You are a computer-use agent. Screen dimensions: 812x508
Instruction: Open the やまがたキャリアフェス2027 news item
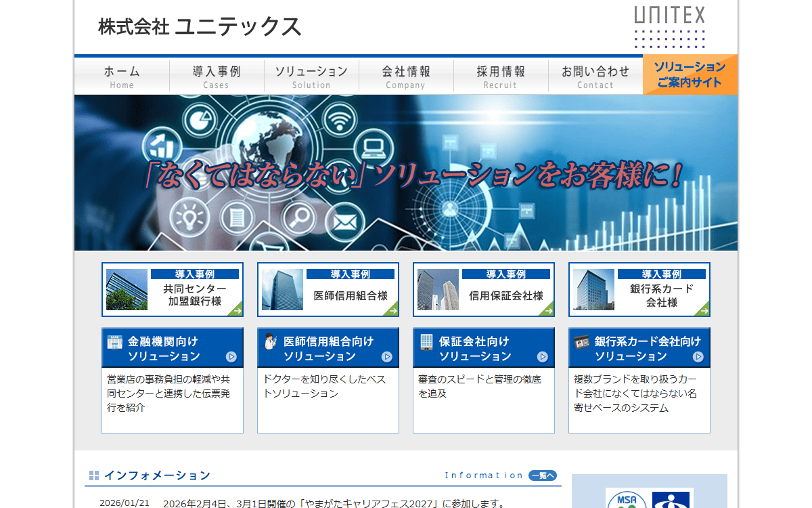click(334, 503)
